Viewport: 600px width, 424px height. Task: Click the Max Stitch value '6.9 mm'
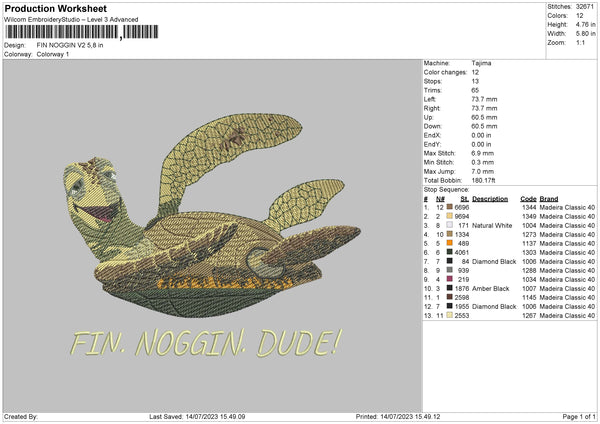[482, 153]
